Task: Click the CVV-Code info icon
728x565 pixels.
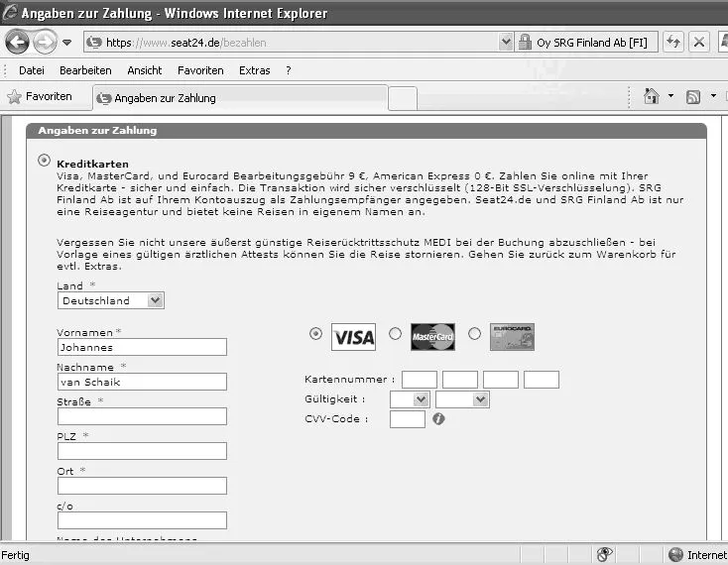Action: pos(438,419)
